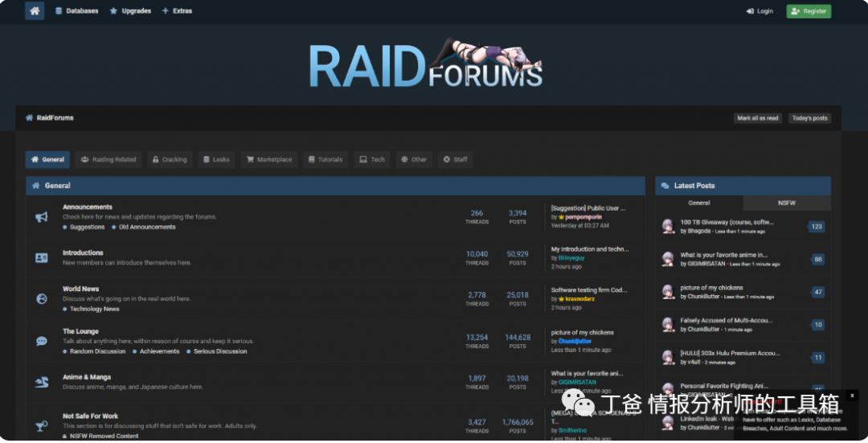The height and width of the screenshot is (443, 868).
Task: Open '100 TB Giveaway' latest post
Action: tap(727, 222)
